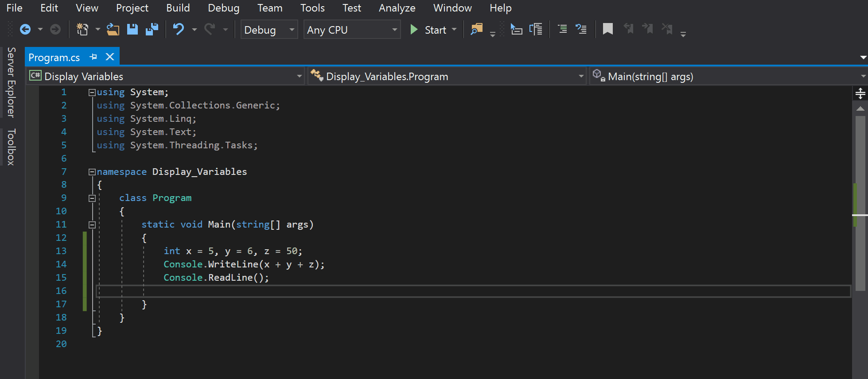The width and height of the screenshot is (868, 379).
Task: Toggle the pin on the Program.cs tab
Action: [93, 57]
